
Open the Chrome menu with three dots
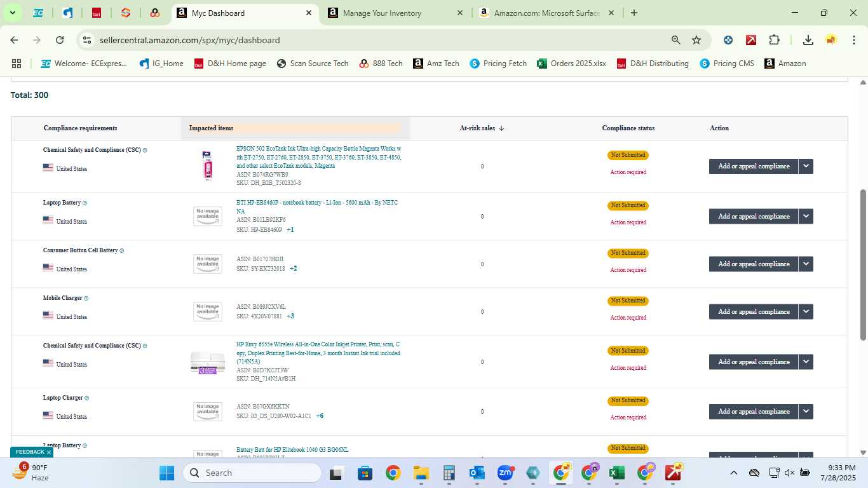(x=853, y=40)
